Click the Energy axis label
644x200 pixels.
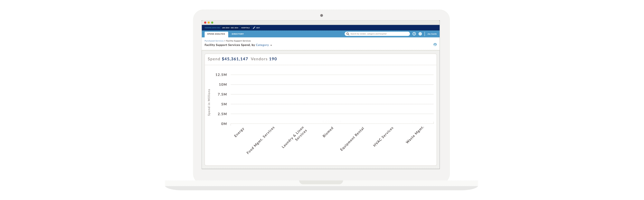pyautogui.click(x=239, y=132)
